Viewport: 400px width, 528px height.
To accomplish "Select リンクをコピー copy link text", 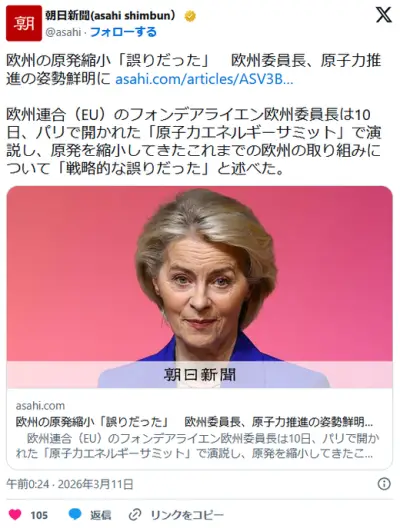I will click(x=187, y=515).
